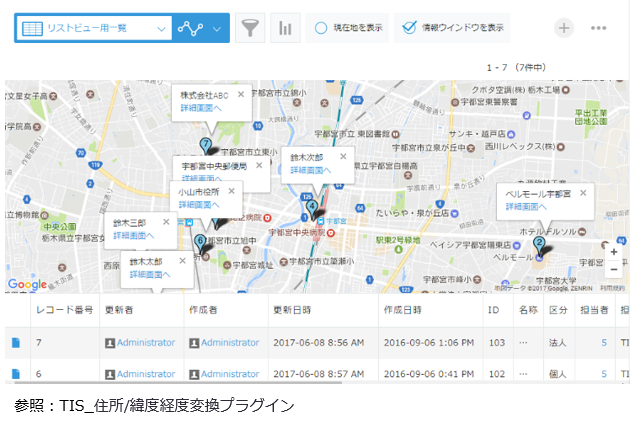Image resolution: width=639 pixels, height=423 pixels.
Task: Close the 株式会社ABC info window
Action: [x=241, y=94]
